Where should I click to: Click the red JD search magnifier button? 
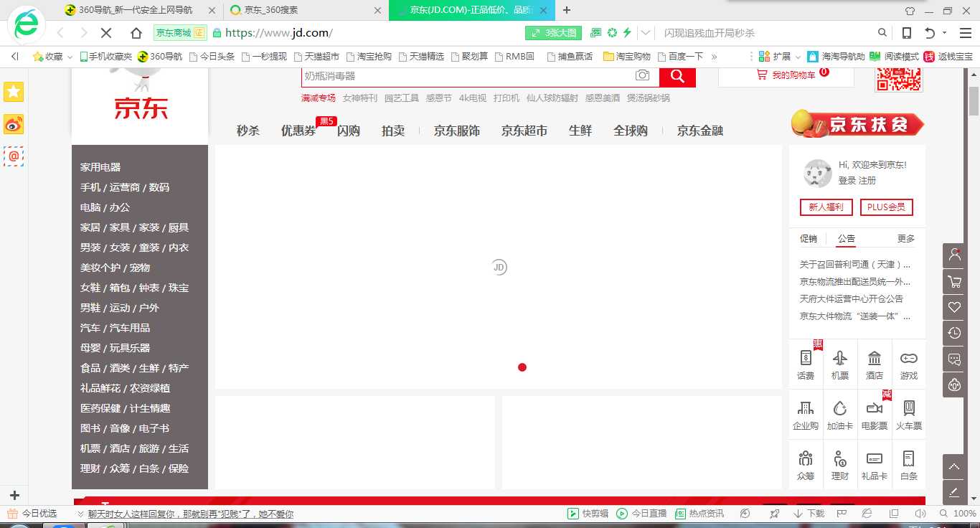(x=677, y=76)
